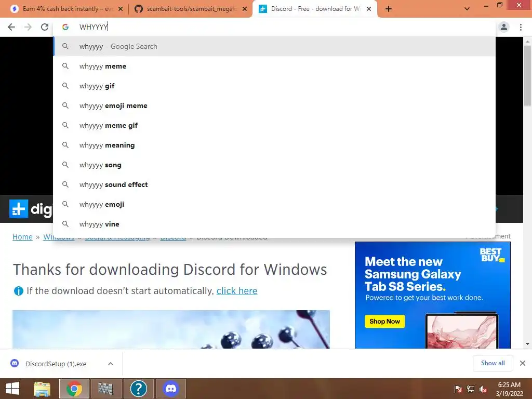
Task: Close the scambait-tools GitHub tab
Action: 245,9
